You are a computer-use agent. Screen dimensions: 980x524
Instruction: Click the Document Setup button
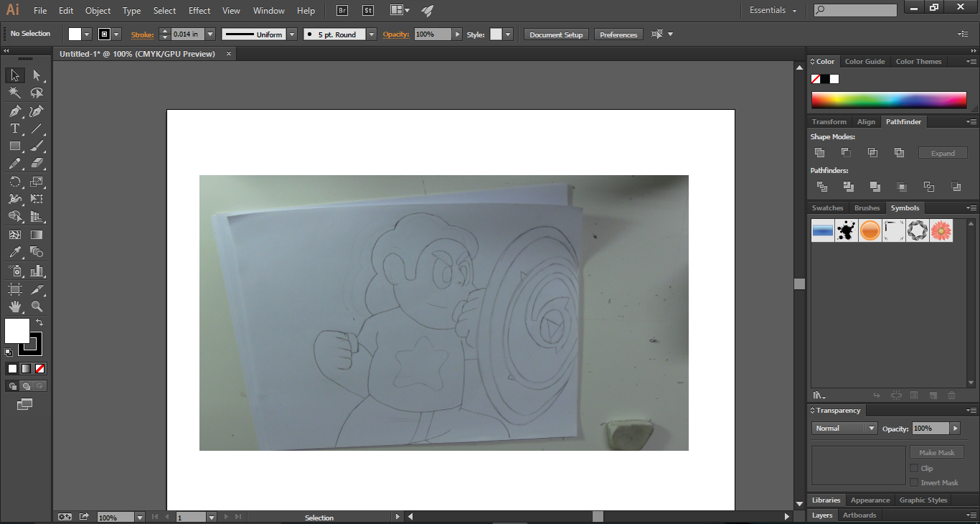[556, 34]
